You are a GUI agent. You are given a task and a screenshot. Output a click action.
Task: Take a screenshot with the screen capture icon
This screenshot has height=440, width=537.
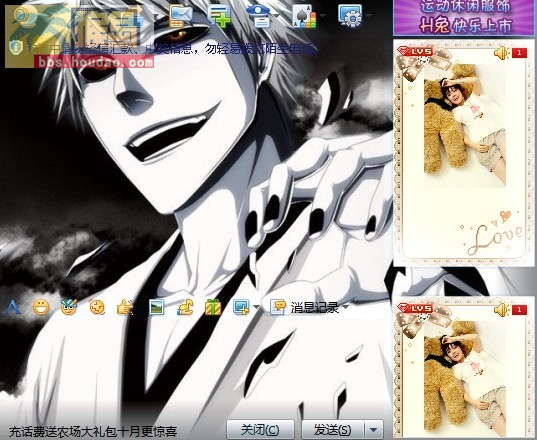pos(241,307)
